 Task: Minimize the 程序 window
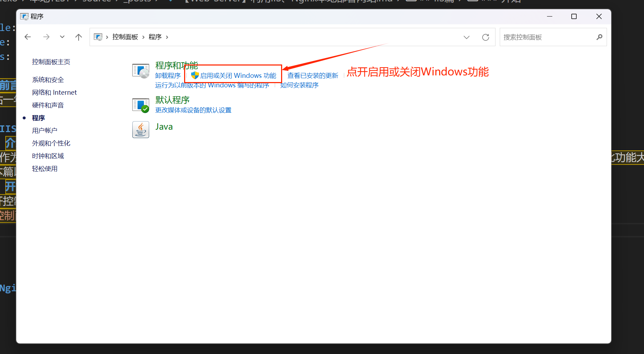[549, 17]
